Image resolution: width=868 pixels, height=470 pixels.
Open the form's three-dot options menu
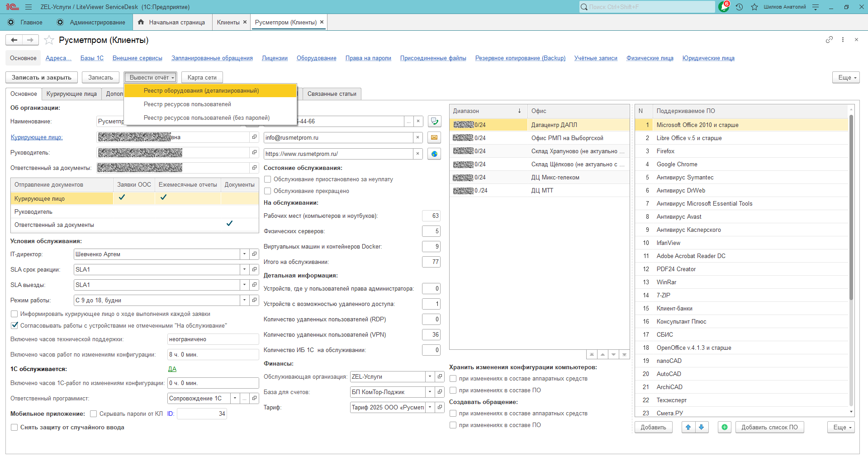[x=843, y=40]
